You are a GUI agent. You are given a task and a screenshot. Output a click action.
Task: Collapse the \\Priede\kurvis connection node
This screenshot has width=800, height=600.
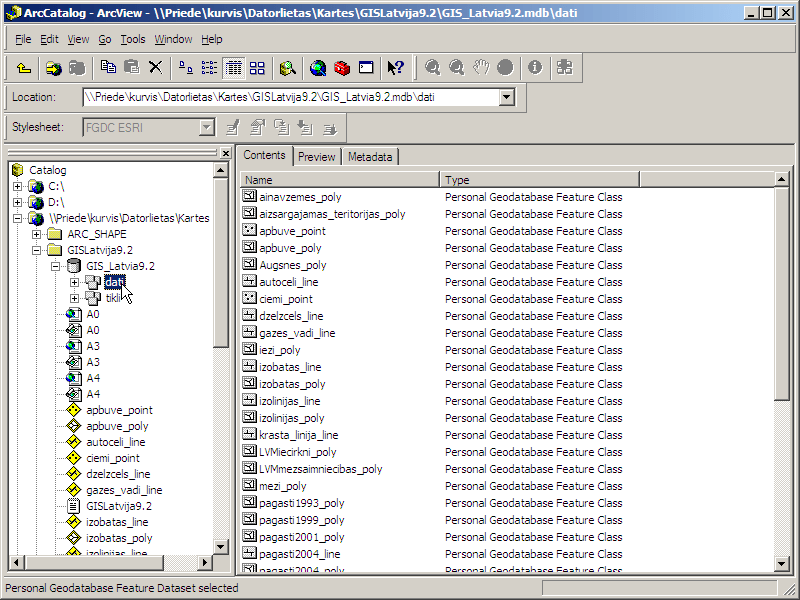18,218
